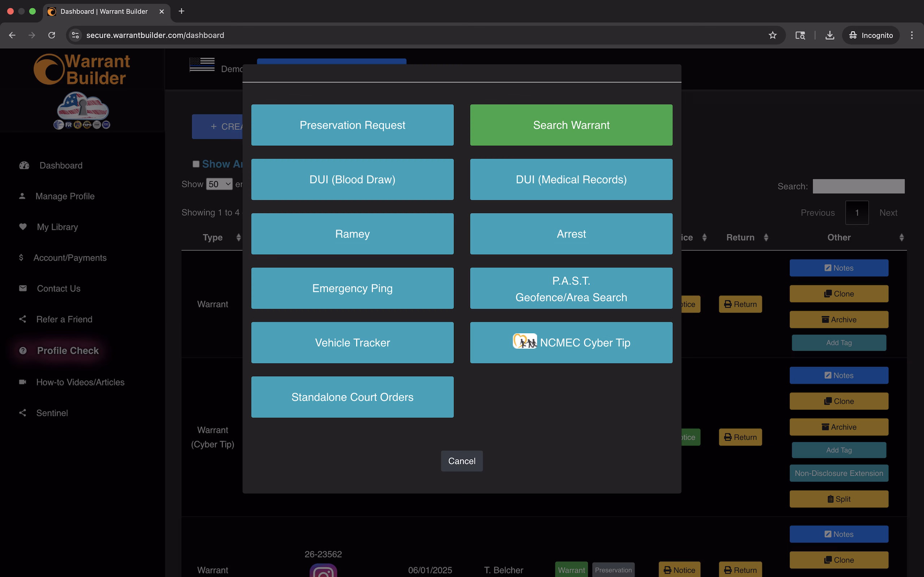This screenshot has width=924, height=577.
Task: Sort the table by Return column arrows
Action: click(766, 237)
